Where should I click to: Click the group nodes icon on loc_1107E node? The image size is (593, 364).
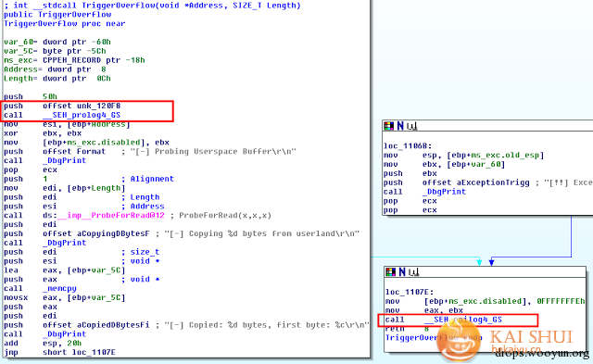tap(414, 271)
